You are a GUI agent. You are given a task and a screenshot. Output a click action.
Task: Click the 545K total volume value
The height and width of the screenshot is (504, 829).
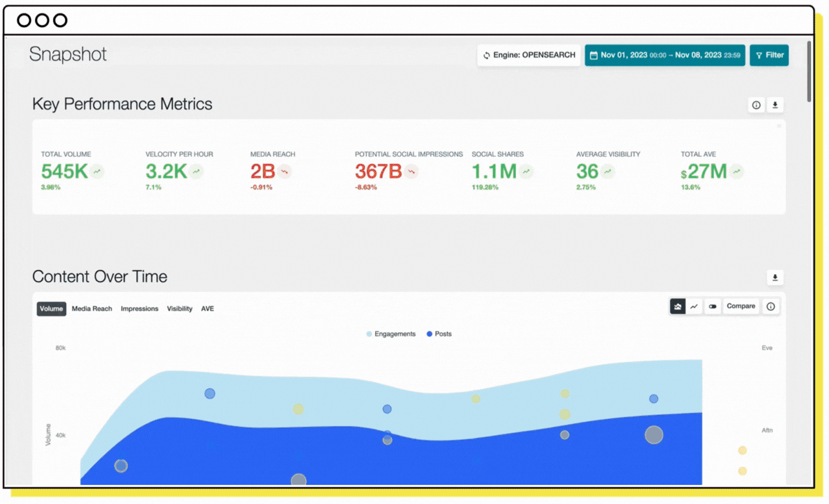(x=64, y=171)
